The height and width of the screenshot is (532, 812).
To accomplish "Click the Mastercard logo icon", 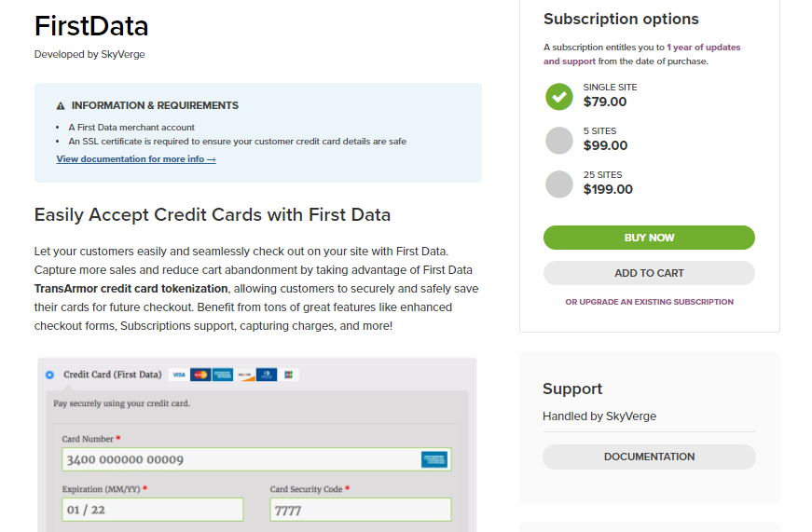I will click(x=200, y=375).
